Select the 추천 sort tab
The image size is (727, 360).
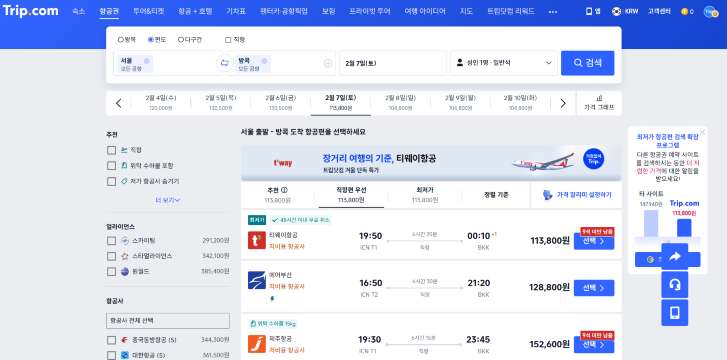(278, 195)
